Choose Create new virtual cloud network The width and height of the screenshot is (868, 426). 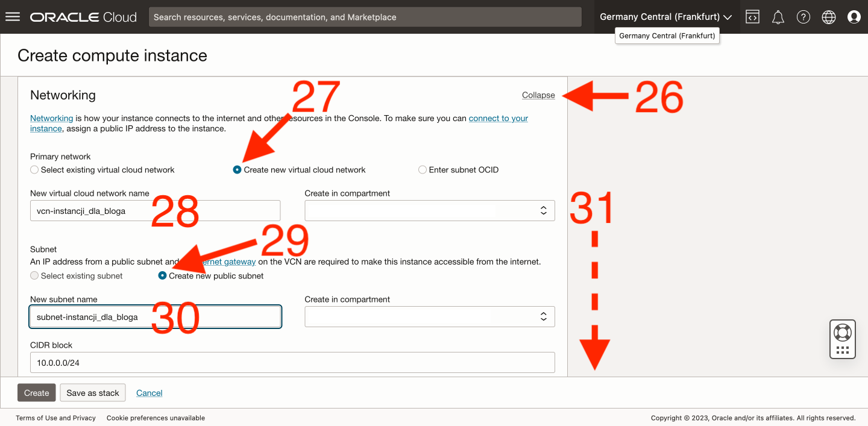(x=237, y=170)
